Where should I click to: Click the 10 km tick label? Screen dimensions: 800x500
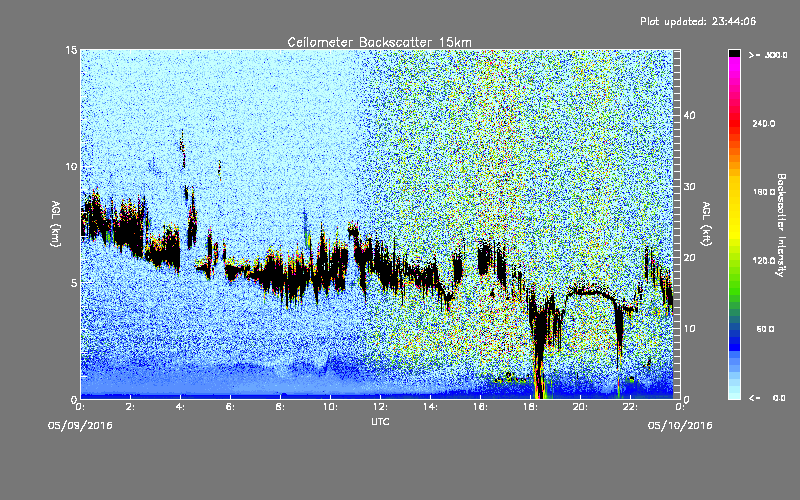tap(71, 166)
